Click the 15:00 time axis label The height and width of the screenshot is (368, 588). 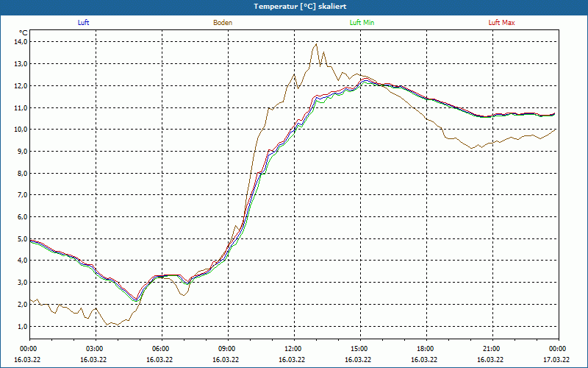click(360, 349)
